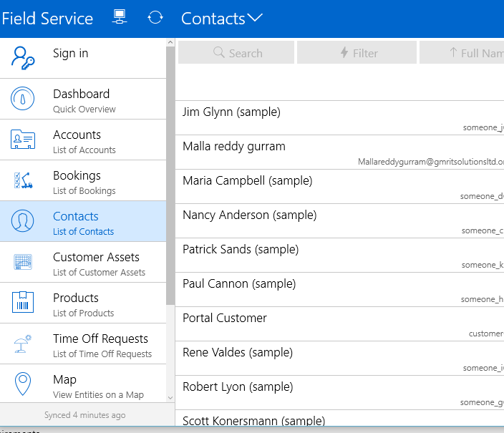
Task: Click the Mallareddygurram email address
Action: (x=431, y=162)
